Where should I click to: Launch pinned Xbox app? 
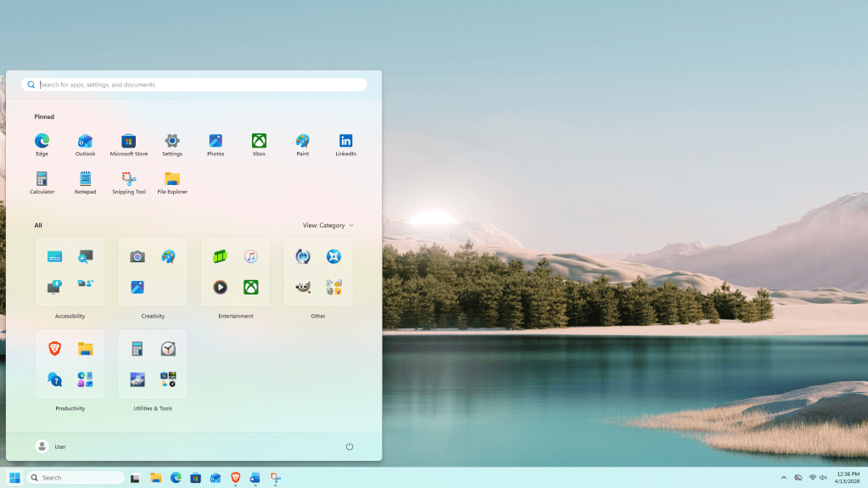[259, 145]
